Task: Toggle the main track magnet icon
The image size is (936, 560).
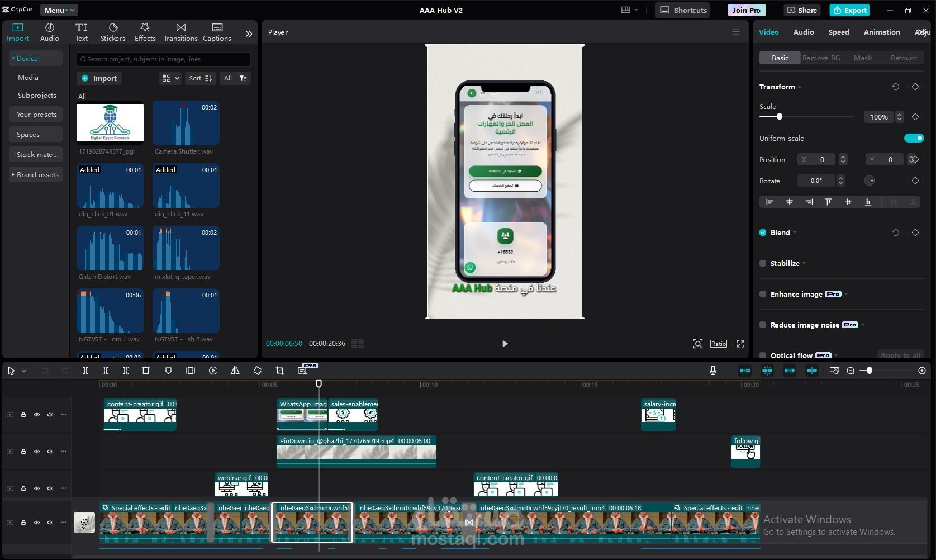Action: tap(745, 371)
